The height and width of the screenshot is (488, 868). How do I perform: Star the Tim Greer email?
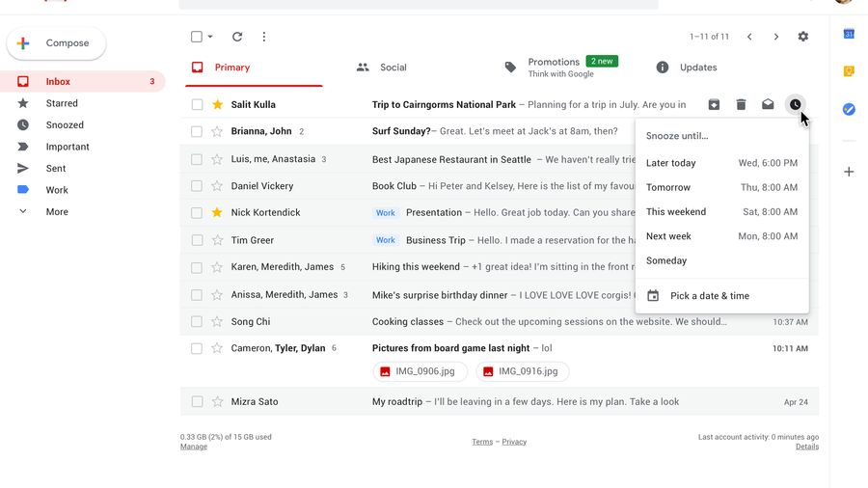pyautogui.click(x=217, y=240)
